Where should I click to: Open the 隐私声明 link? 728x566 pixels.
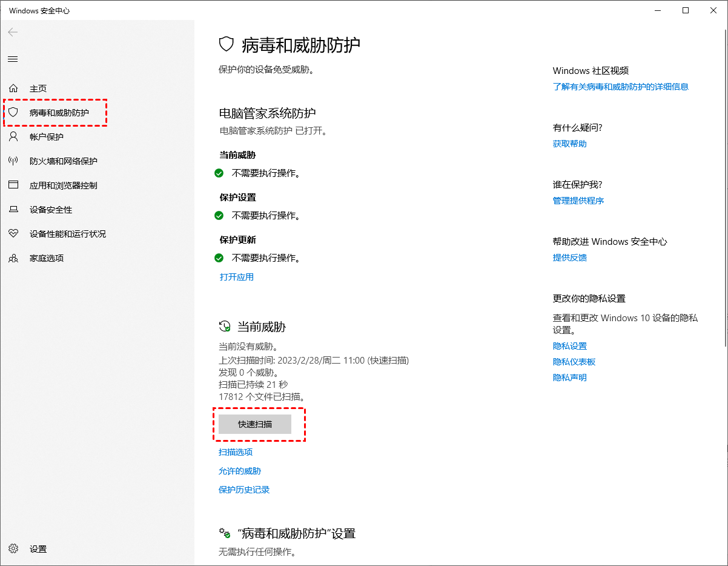tap(570, 378)
